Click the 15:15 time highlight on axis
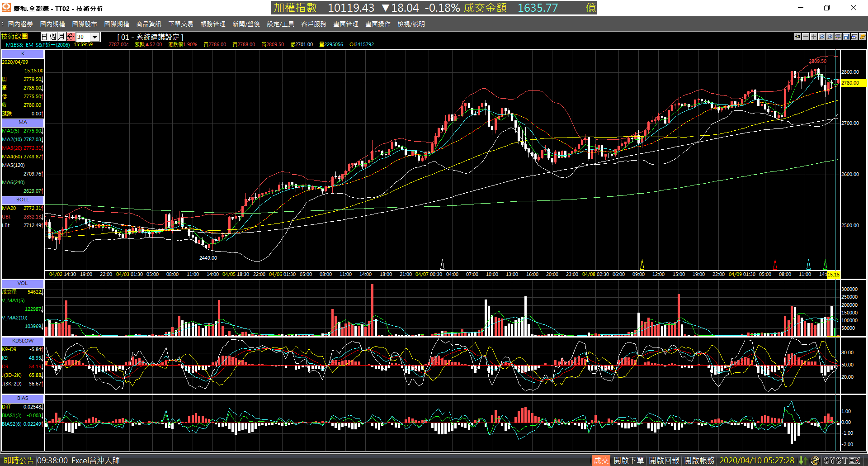The width and height of the screenshot is (868, 466). tap(833, 275)
